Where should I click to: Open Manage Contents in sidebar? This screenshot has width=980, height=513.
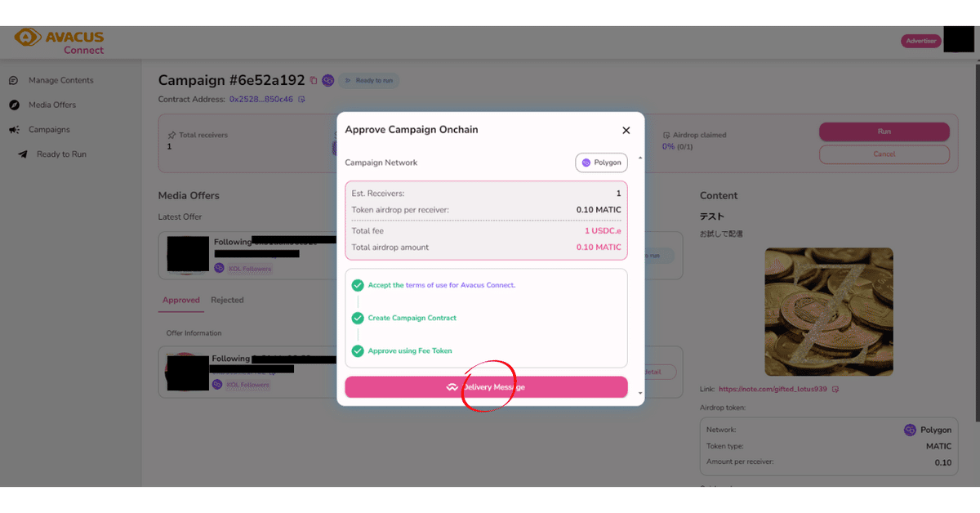tap(61, 80)
